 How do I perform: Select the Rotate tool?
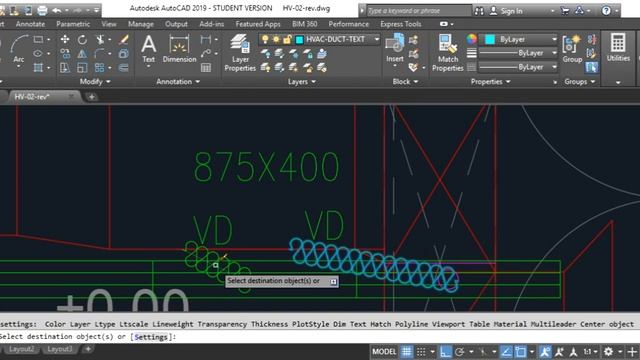click(x=82, y=40)
